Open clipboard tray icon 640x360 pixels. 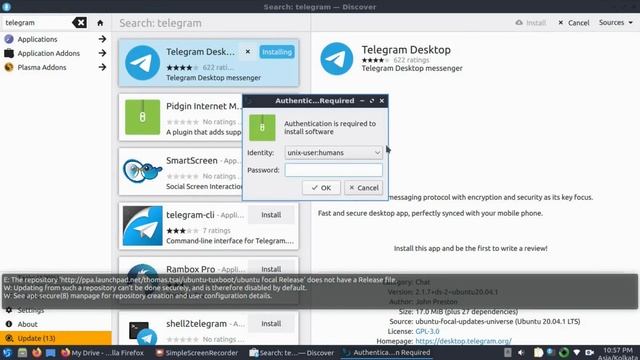(x=538, y=353)
